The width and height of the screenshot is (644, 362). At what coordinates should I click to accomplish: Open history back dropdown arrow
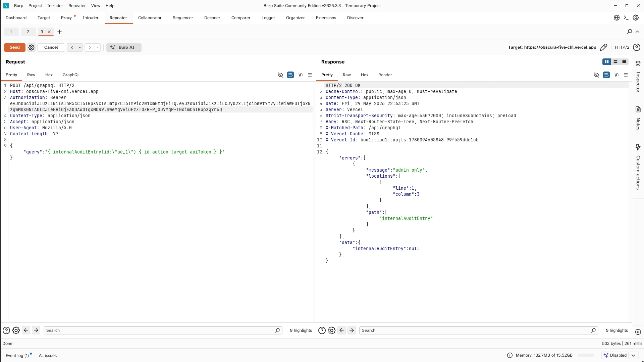coord(80,47)
